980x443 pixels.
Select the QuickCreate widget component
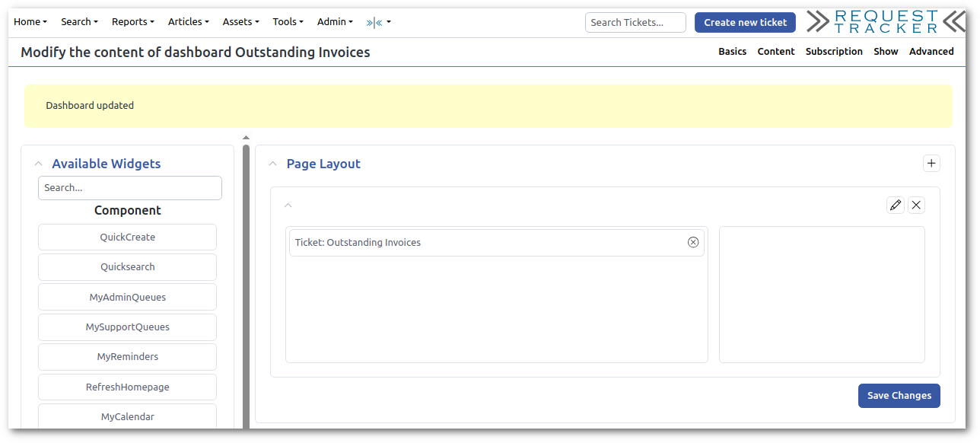127,237
